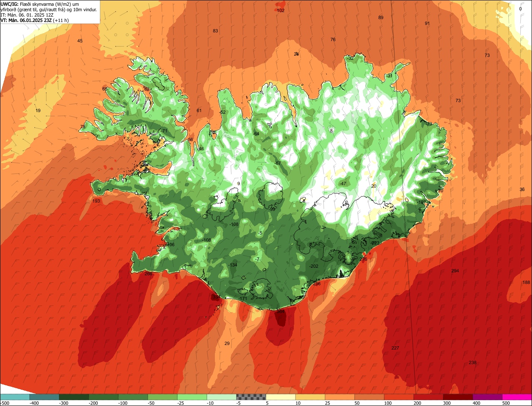Viewport: 532px width, 406px height.
Task: Click the -10 to -5 palest green legend swatch
Action: click(222, 397)
